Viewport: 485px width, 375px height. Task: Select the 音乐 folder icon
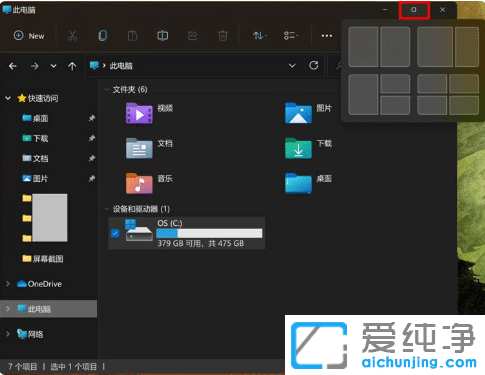point(139,183)
